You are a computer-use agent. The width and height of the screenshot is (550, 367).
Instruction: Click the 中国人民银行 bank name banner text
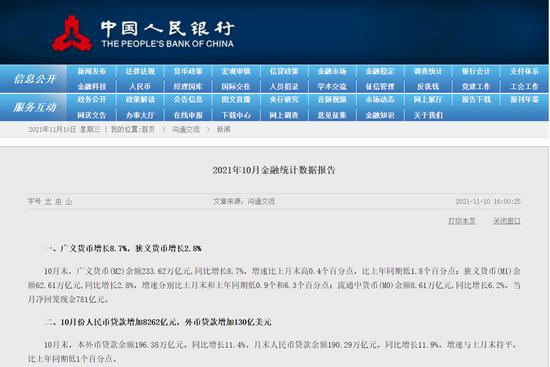pyautogui.click(x=167, y=29)
